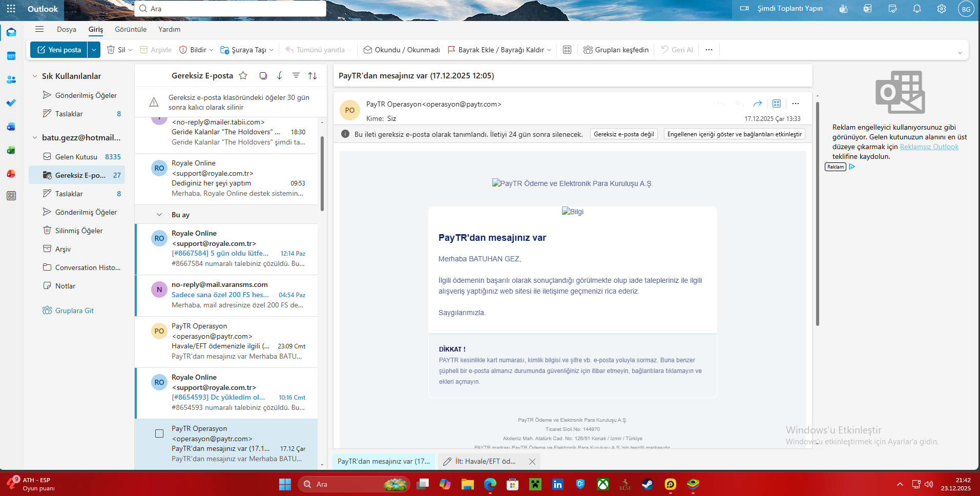The width and height of the screenshot is (980, 496).
Task: Toggle Okundu / Okunmadı read status
Action: (402, 50)
